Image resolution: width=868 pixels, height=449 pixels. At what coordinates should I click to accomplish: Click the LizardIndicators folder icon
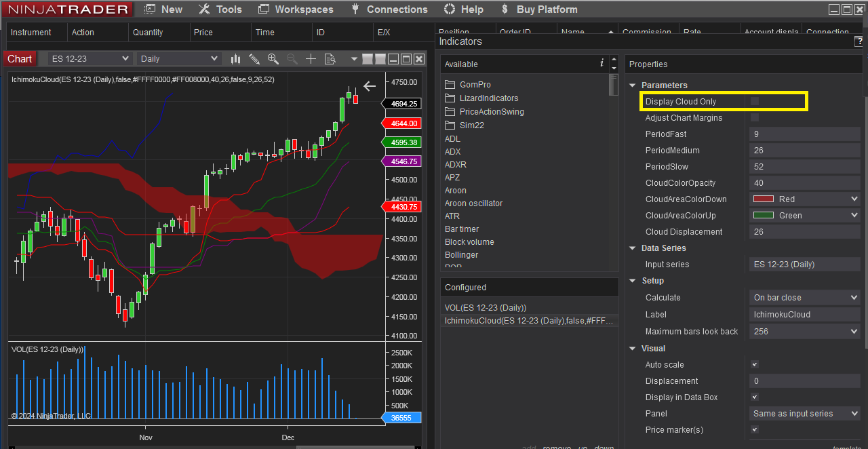tap(450, 98)
